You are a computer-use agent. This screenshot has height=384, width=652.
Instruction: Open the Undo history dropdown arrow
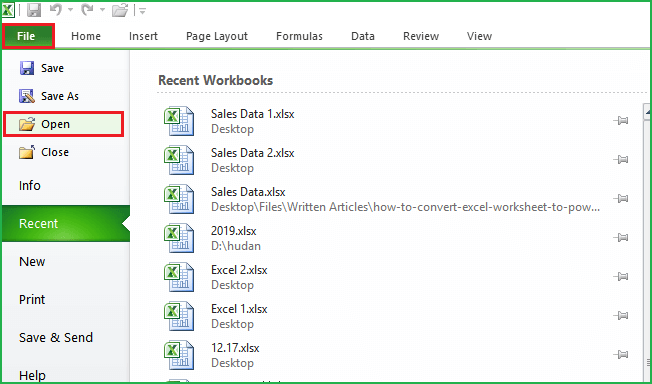[70, 10]
